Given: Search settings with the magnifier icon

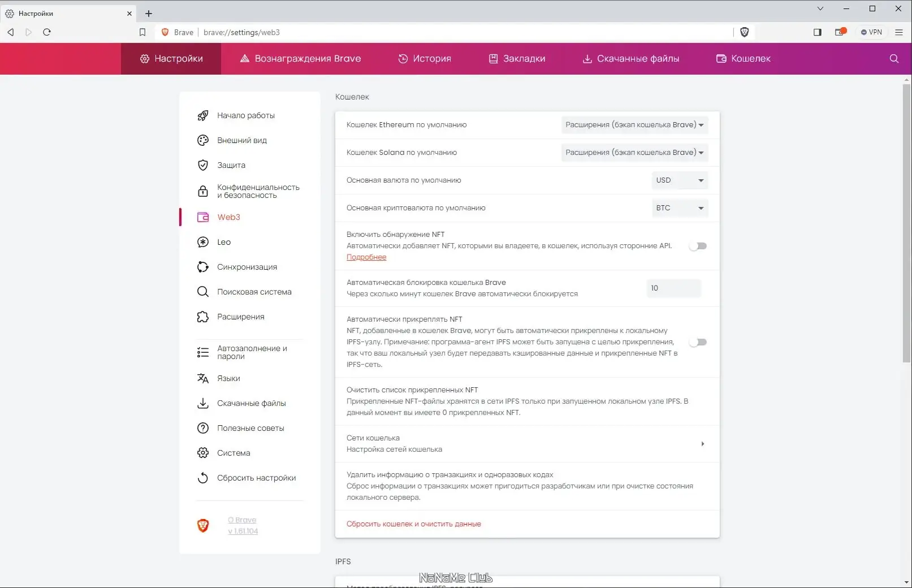Looking at the screenshot, I should tap(894, 59).
